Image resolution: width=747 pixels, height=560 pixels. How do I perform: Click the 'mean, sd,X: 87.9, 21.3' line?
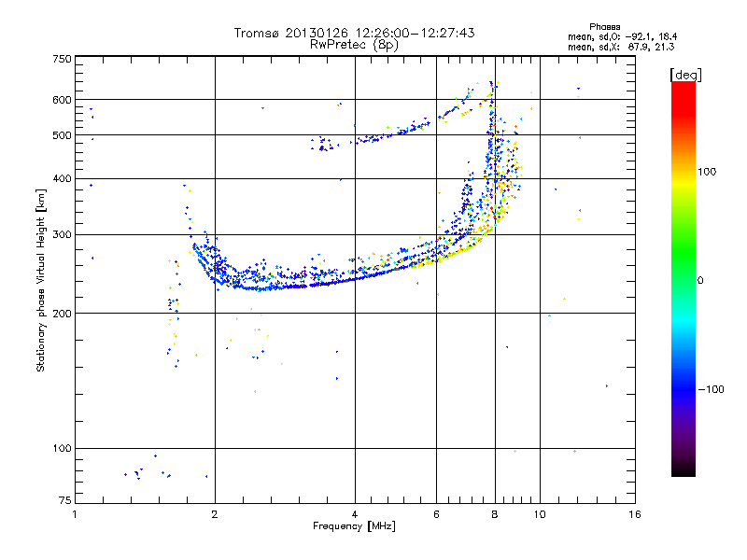point(621,47)
